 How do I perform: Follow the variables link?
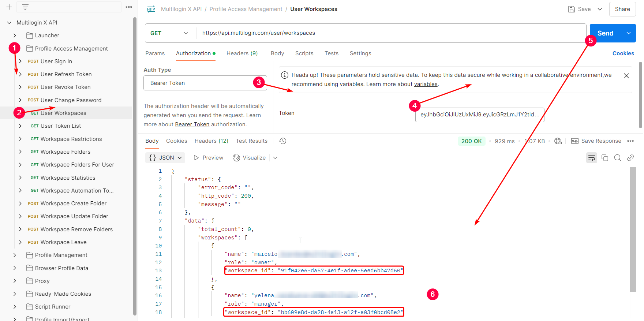(426, 84)
